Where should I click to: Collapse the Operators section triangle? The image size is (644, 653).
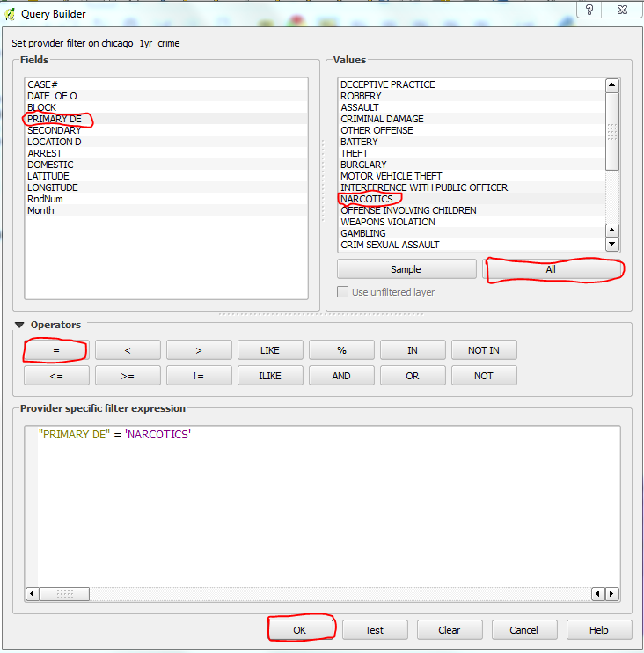(19, 325)
